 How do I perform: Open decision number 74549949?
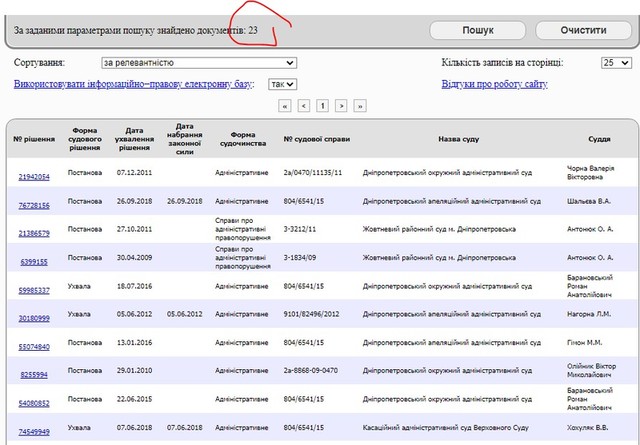point(34,432)
